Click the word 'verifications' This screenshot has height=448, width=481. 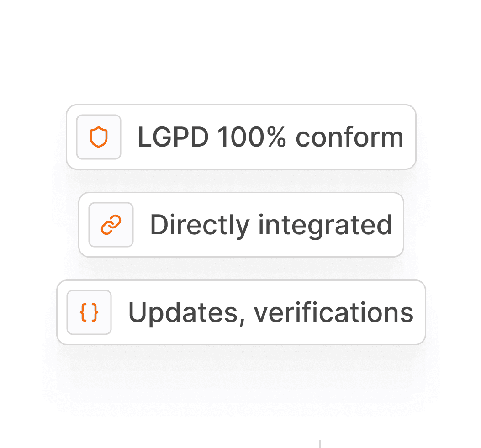[333, 312]
